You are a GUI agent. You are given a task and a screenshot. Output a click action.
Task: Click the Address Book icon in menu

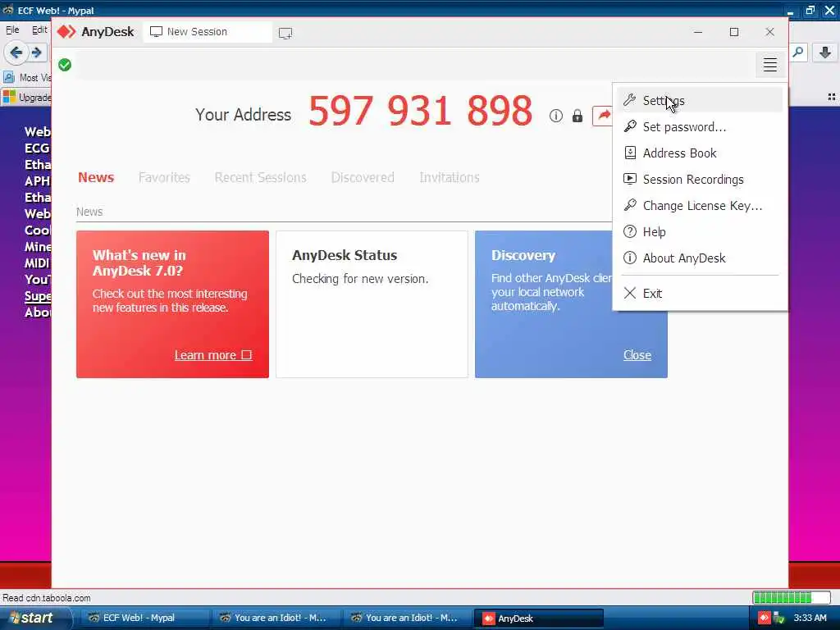tap(630, 153)
